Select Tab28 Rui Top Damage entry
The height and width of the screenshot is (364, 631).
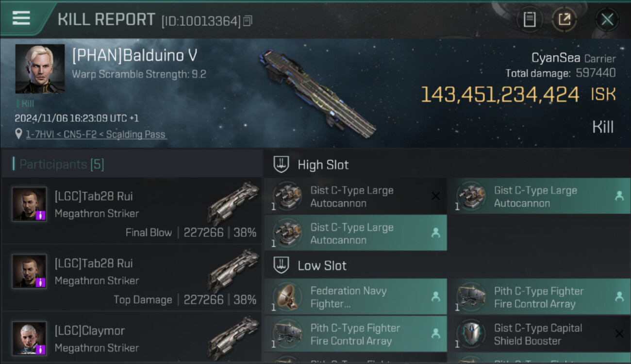[x=132, y=278]
